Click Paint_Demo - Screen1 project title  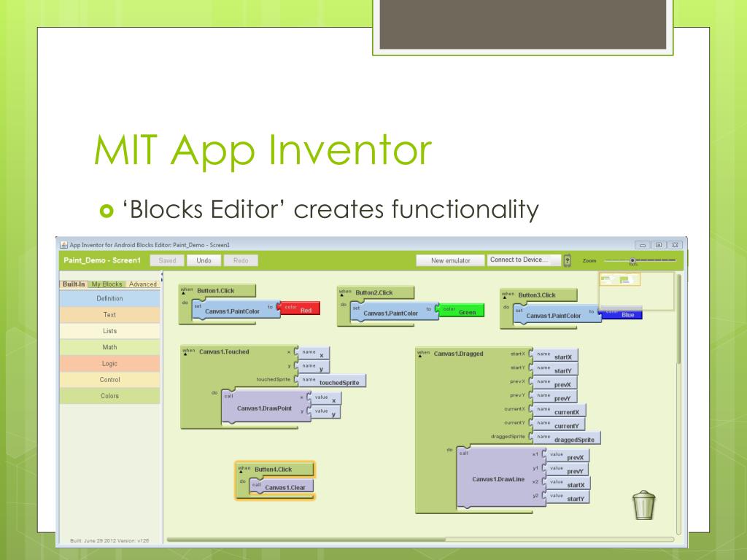102,260
